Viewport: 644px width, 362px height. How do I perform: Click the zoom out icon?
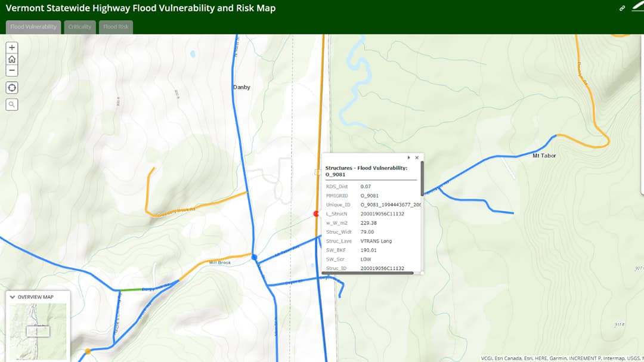(11, 70)
